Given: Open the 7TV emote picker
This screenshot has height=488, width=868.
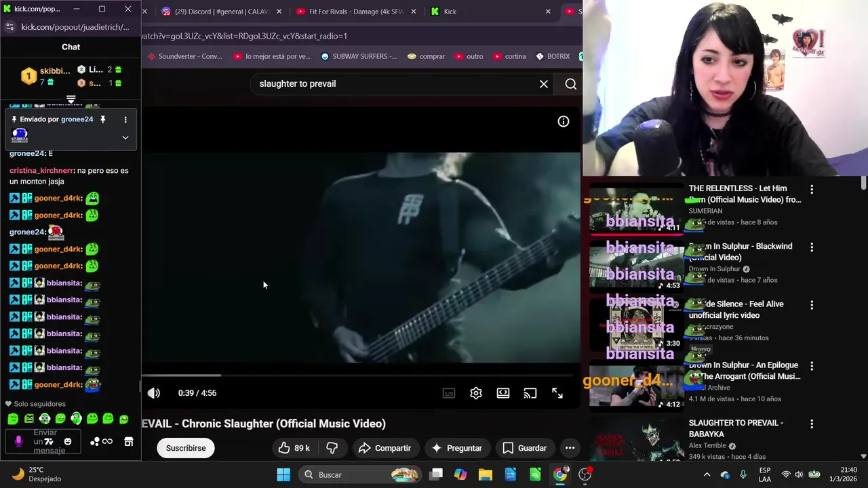Looking at the screenshot, I should (49, 441).
